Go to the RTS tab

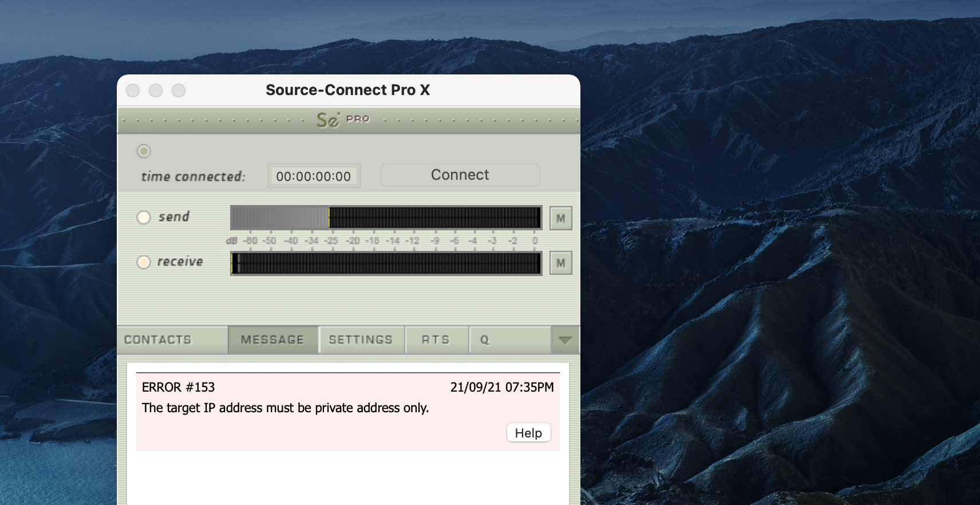[x=436, y=340]
